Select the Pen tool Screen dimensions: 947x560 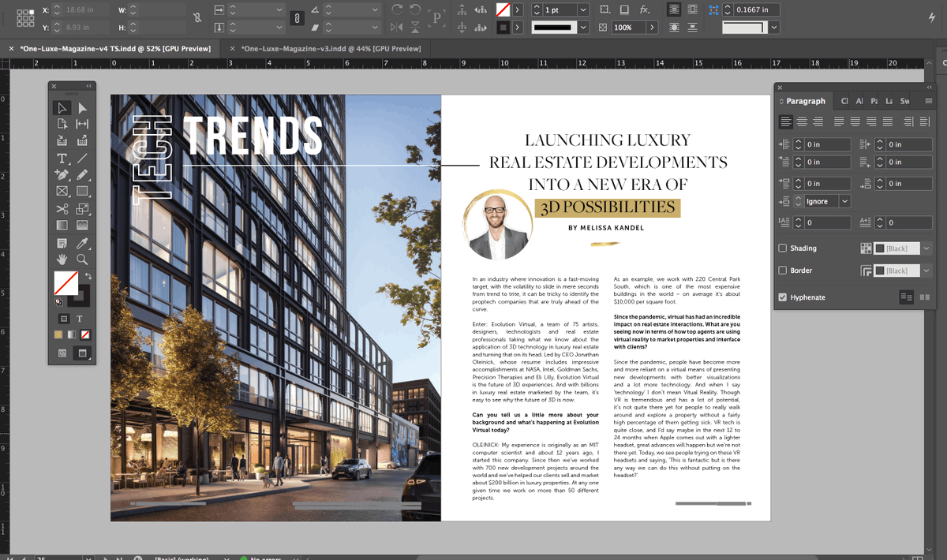(62, 174)
